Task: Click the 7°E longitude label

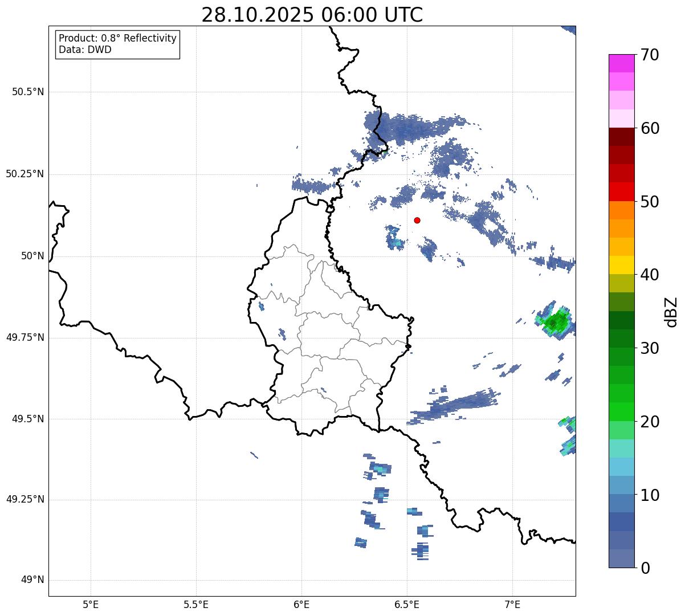Action: [x=513, y=604]
